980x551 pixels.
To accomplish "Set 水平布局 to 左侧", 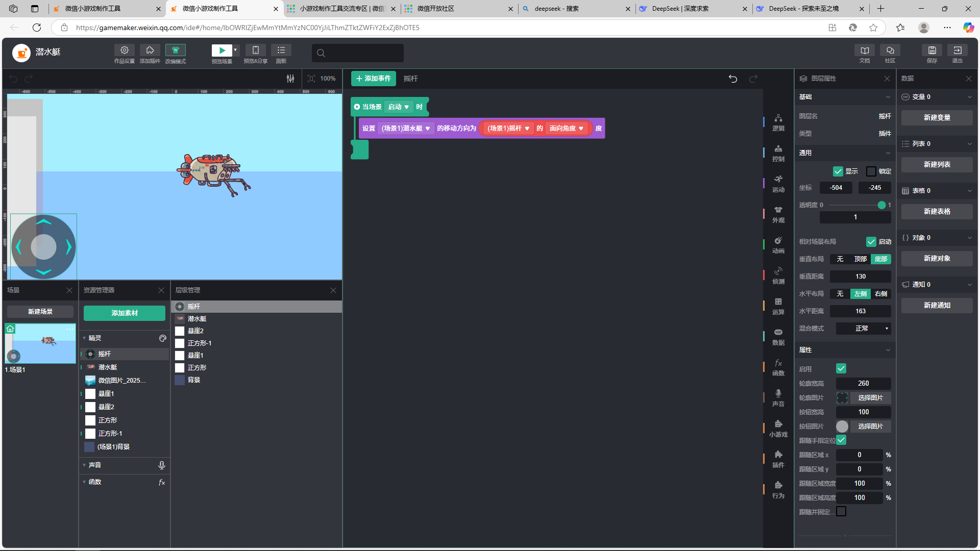I will pos(861,294).
